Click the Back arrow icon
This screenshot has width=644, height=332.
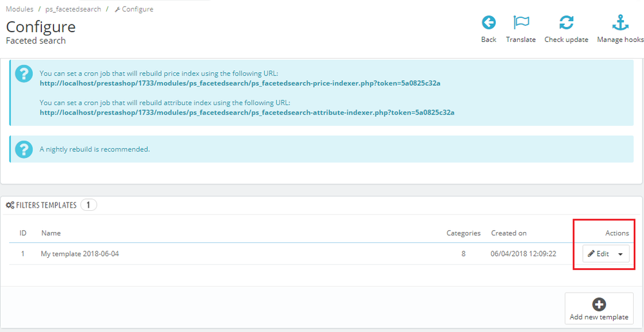(x=489, y=23)
